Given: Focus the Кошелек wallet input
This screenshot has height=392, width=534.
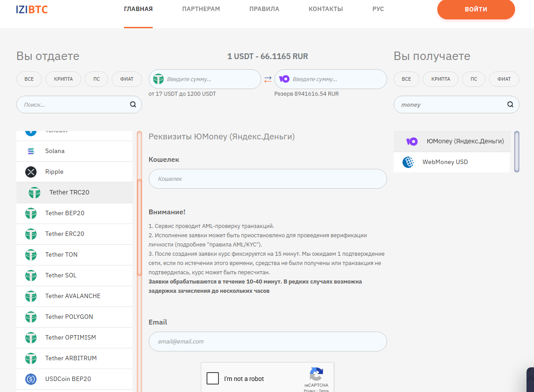Looking at the screenshot, I should click(x=268, y=179).
